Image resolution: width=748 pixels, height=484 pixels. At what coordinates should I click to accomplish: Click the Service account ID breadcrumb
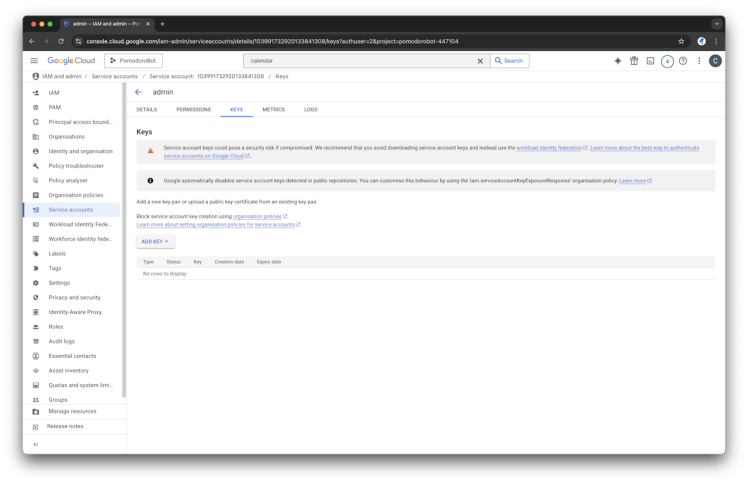pos(206,76)
